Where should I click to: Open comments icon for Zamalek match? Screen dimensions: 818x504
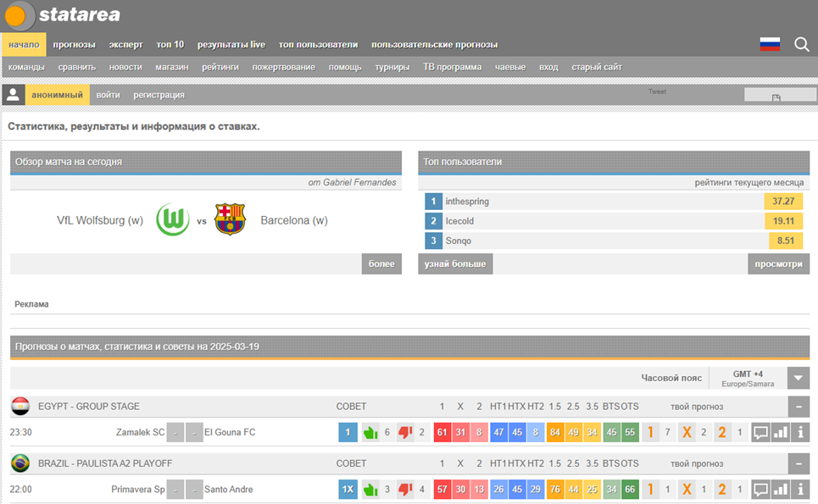point(760,433)
